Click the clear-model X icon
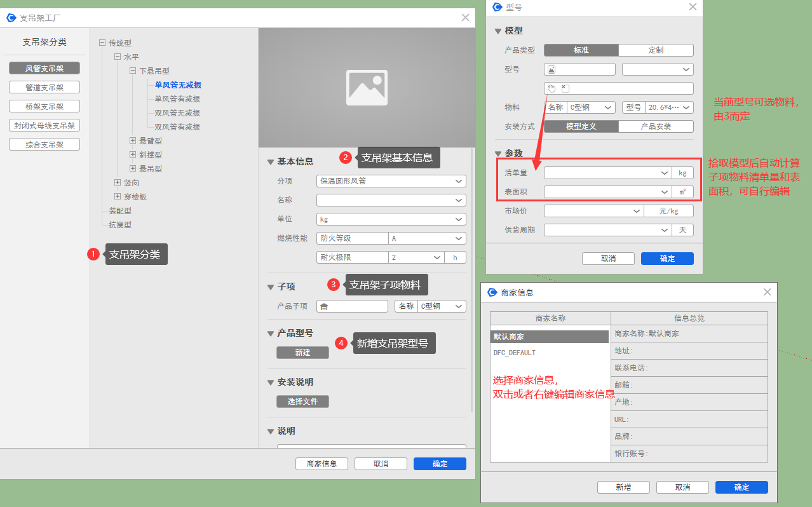Screen dimensions: 812x507 pyautogui.click(x=565, y=88)
